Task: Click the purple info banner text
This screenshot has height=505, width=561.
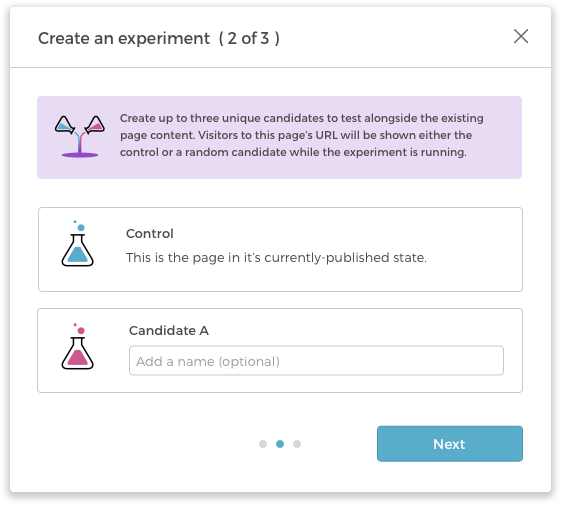Action: point(302,135)
